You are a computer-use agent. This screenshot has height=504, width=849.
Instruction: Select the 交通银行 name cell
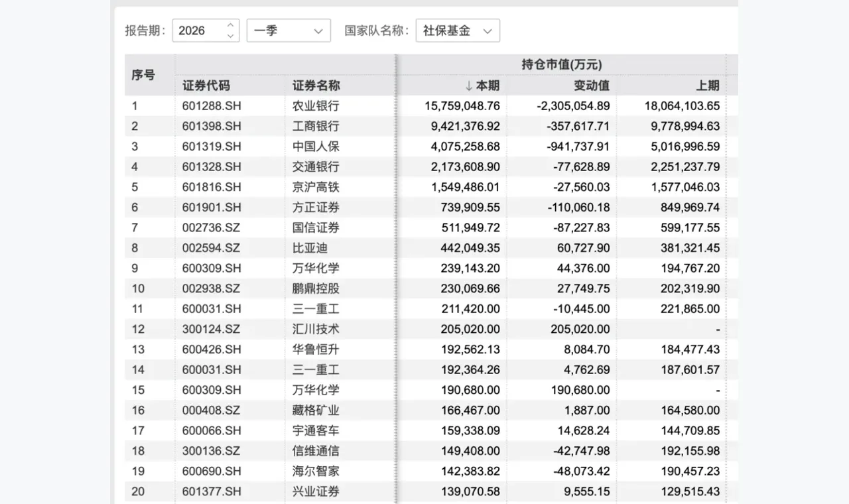click(x=316, y=166)
